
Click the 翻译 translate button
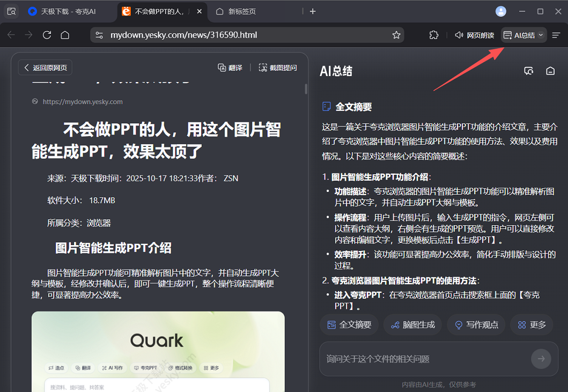tap(230, 68)
